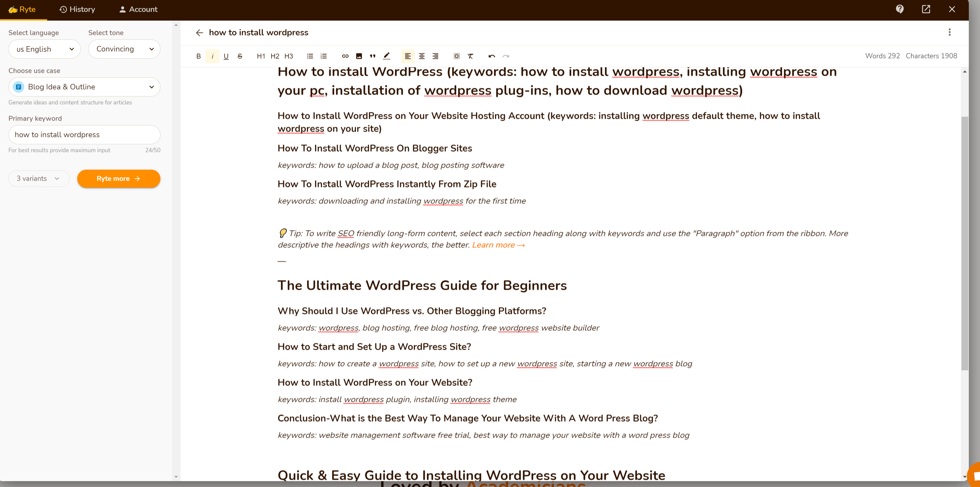The width and height of the screenshot is (980, 487).
Task: Open the Convincing tone dropdown
Action: click(124, 49)
